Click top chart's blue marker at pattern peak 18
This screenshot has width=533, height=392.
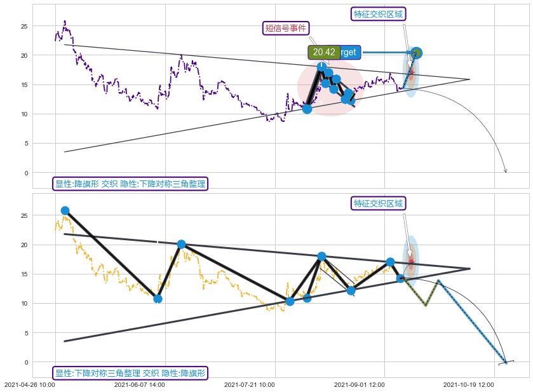click(x=322, y=66)
